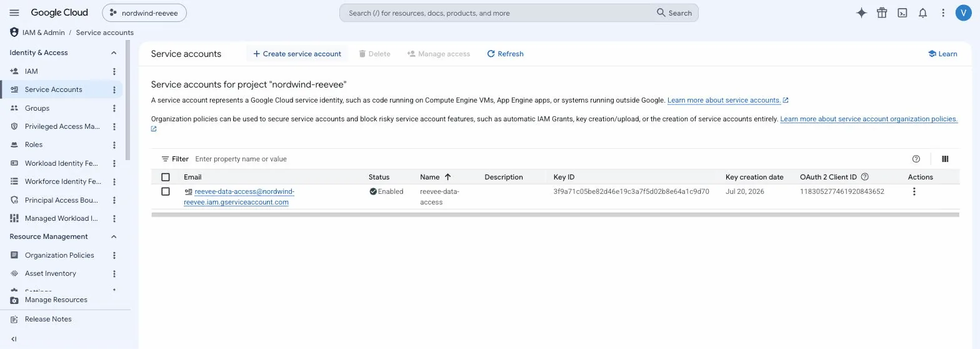Image resolution: width=980 pixels, height=349 pixels.
Task: Select the reevee-data-access row checkbox
Action: tap(166, 191)
